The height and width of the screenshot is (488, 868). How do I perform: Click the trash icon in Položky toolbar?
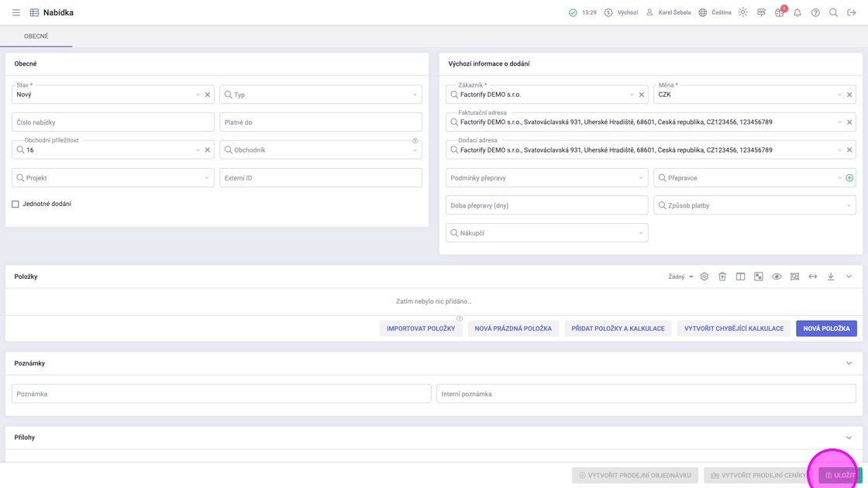tap(722, 277)
